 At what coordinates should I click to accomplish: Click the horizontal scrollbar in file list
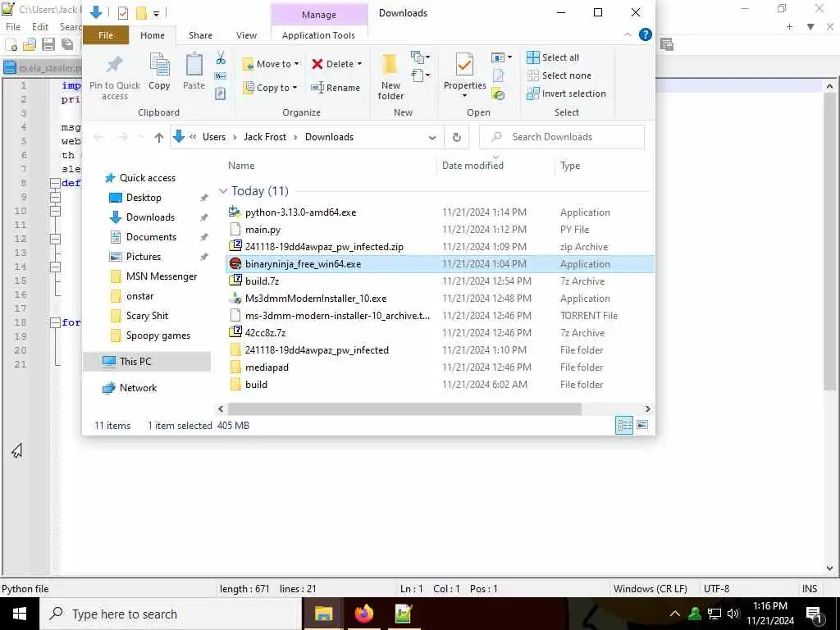click(404, 409)
